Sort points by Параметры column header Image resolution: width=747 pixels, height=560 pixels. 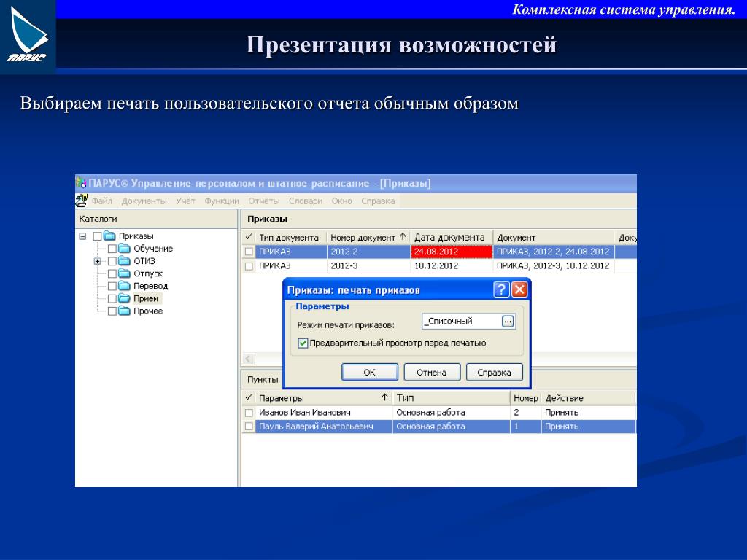(x=323, y=398)
